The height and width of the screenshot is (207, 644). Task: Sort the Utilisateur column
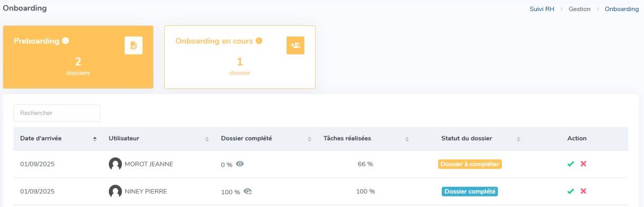207,139
